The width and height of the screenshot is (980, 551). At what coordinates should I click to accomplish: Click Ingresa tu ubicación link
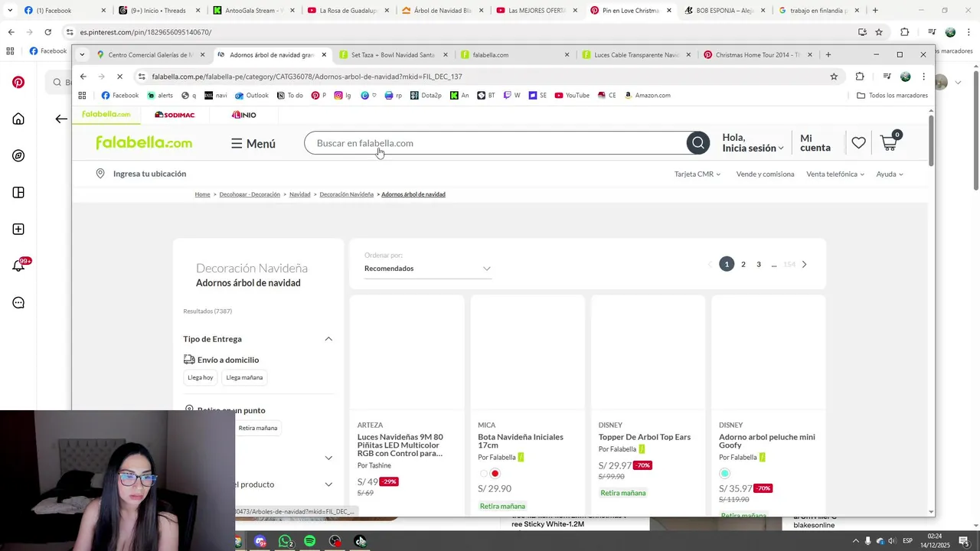point(149,174)
